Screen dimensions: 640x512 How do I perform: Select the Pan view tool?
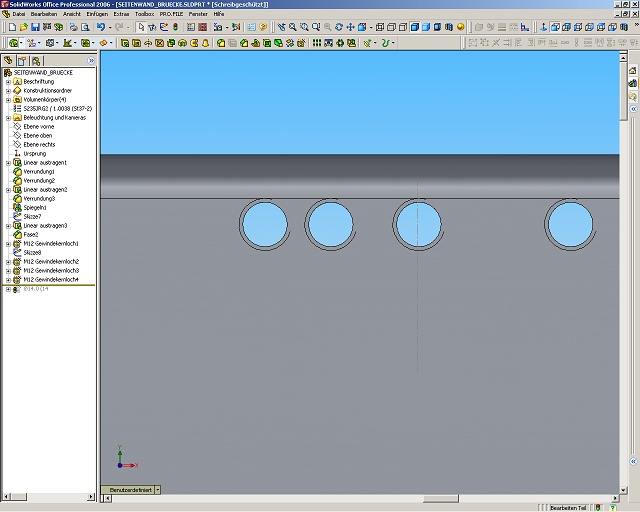350,27
